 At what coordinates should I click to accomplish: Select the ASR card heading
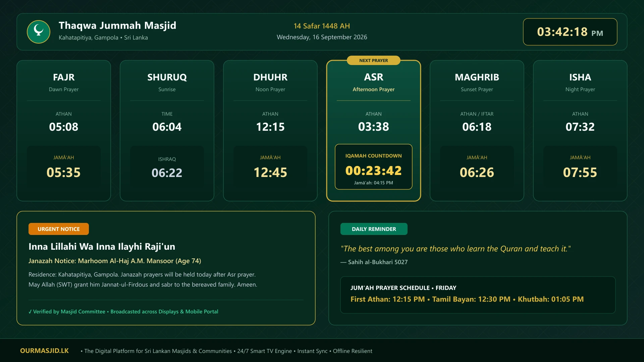coord(374,77)
